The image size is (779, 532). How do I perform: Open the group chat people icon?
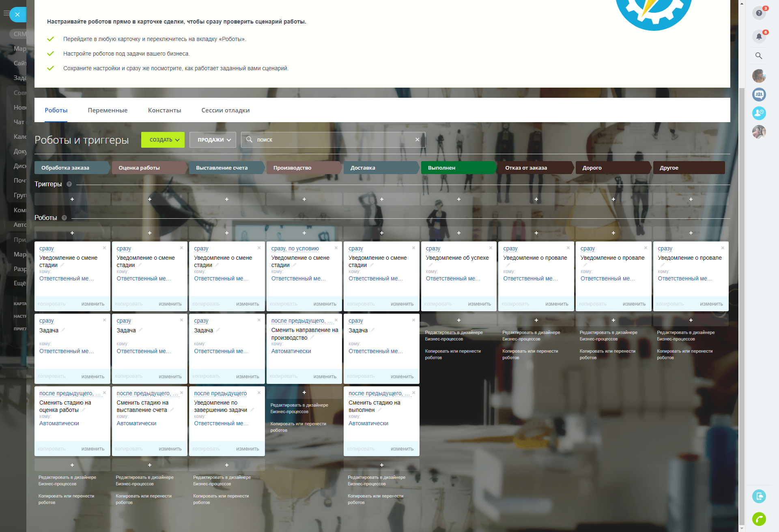(x=758, y=95)
